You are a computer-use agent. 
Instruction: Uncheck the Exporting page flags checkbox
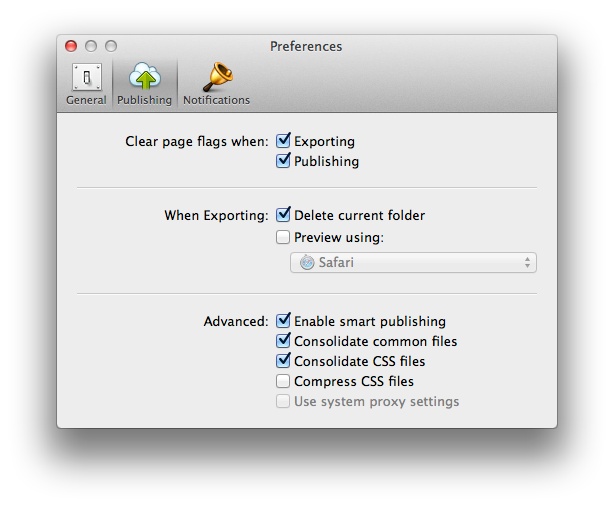(x=283, y=141)
